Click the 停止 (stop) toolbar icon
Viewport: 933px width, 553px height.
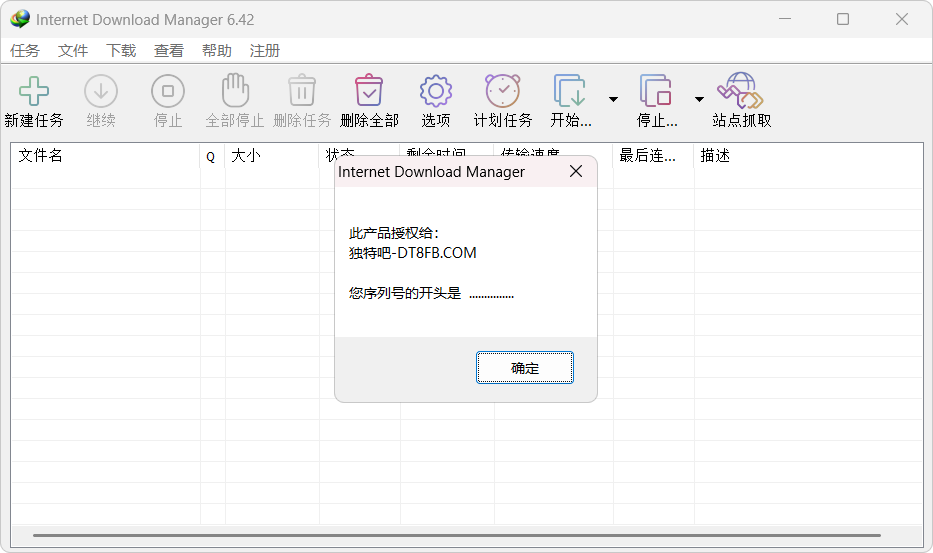pyautogui.click(x=168, y=91)
